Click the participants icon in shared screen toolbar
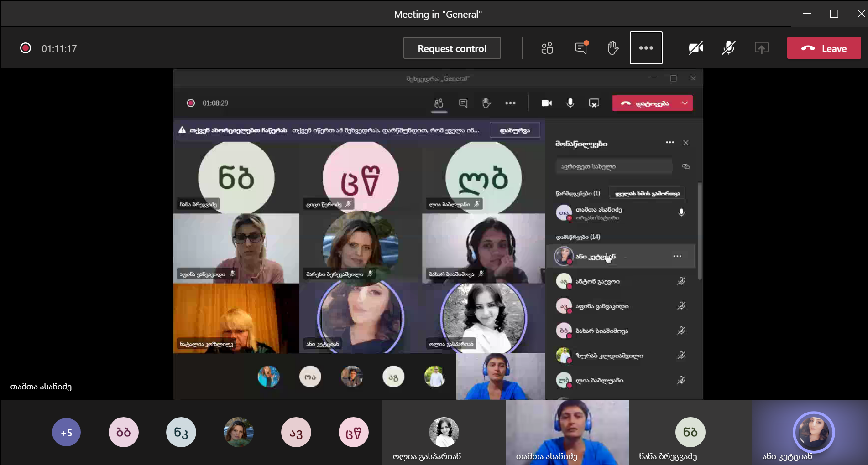 tap(439, 103)
